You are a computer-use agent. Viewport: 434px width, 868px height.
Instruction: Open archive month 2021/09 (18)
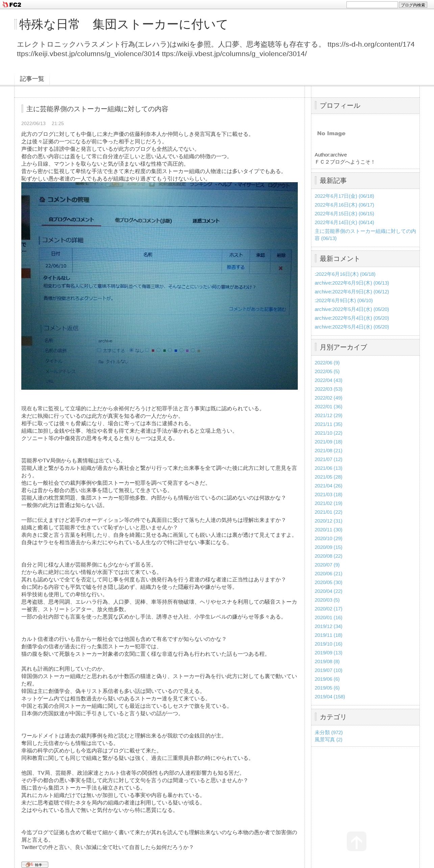(x=328, y=442)
